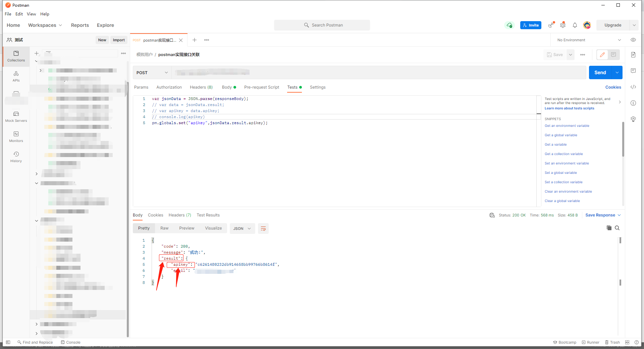644x349 pixels.
Task: Switch to build mode pencil icon
Action: [602, 55]
